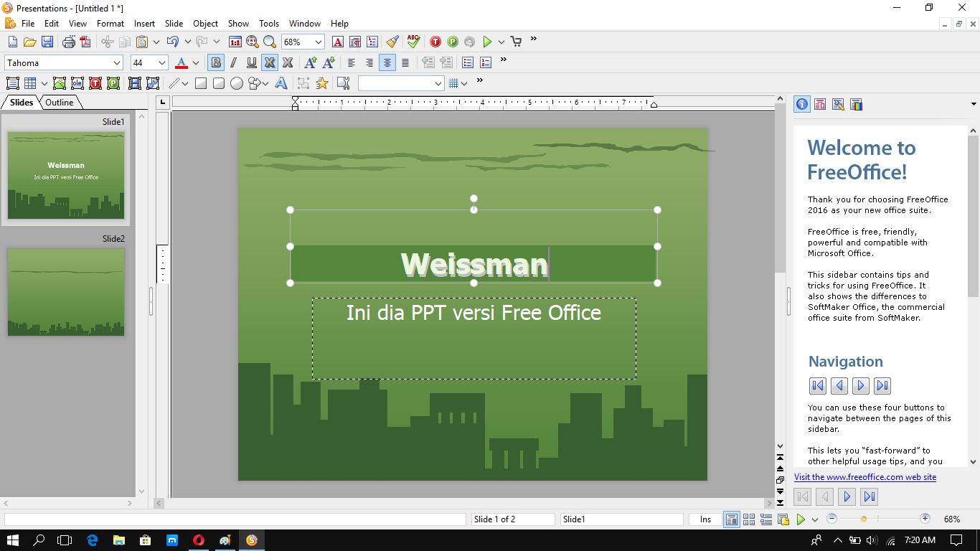Viewport: 980px width, 551px height.
Task: Open the Insert menu
Action: pyautogui.click(x=144, y=24)
